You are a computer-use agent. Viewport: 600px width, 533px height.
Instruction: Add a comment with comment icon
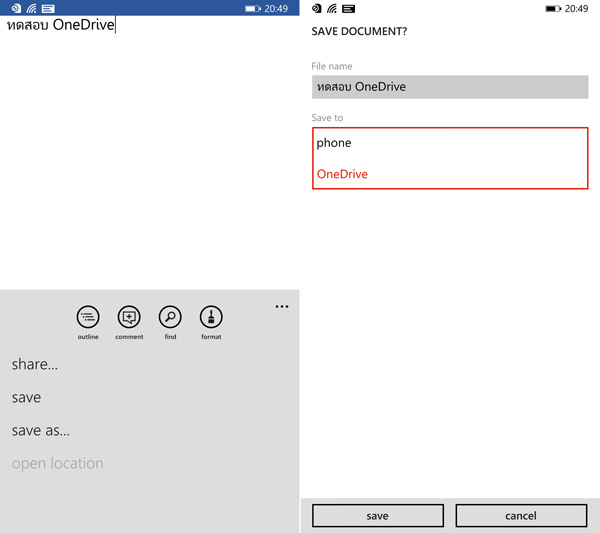point(129,317)
